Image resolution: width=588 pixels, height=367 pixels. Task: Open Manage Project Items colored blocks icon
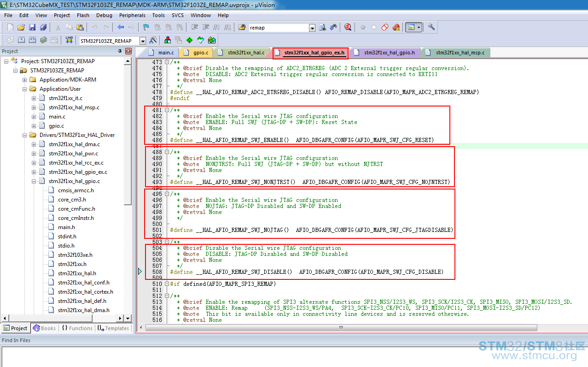[x=167, y=40]
